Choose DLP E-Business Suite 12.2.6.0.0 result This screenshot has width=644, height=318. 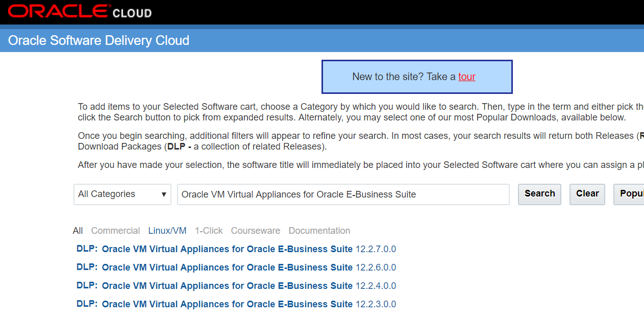(x=236, y=267)
